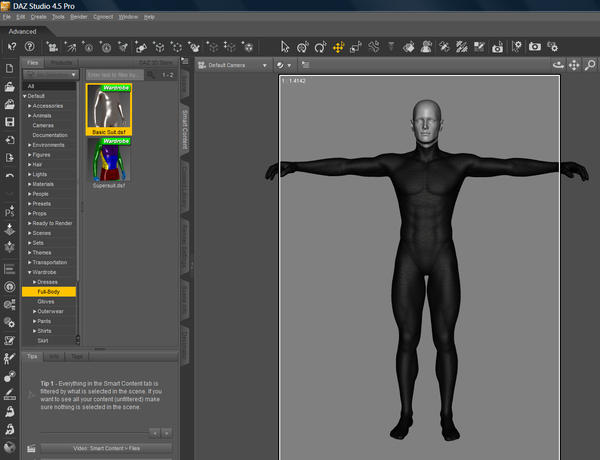This screenshot has height=460, width=600.
Task: Open the Edit menu
Action: pos(21,17)
